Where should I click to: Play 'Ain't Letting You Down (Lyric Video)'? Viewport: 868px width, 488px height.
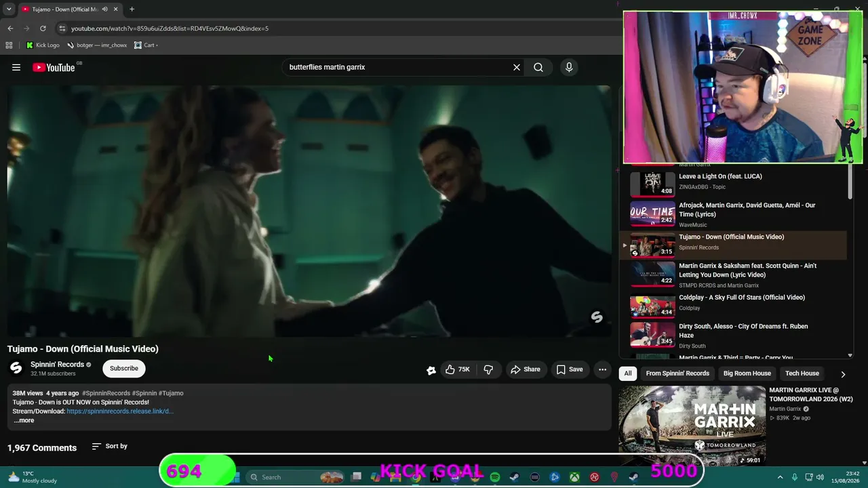tap(747, 270)
